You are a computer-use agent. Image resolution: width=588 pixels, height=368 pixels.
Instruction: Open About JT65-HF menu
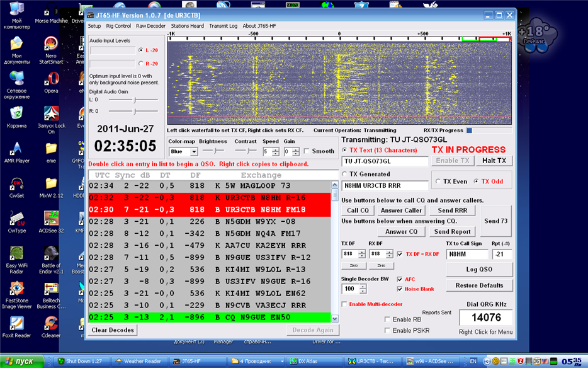pyautogui.click(x=259, y=26)
